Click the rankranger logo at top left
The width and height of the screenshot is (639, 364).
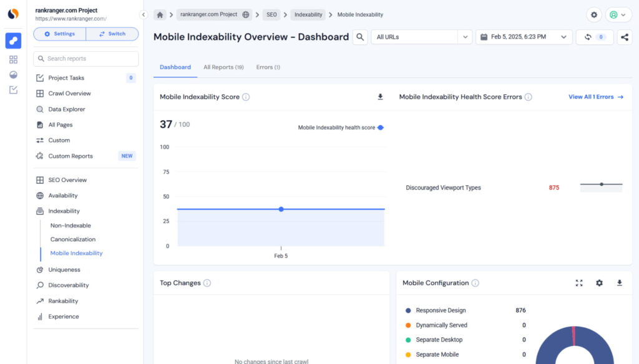coord(14,13)
